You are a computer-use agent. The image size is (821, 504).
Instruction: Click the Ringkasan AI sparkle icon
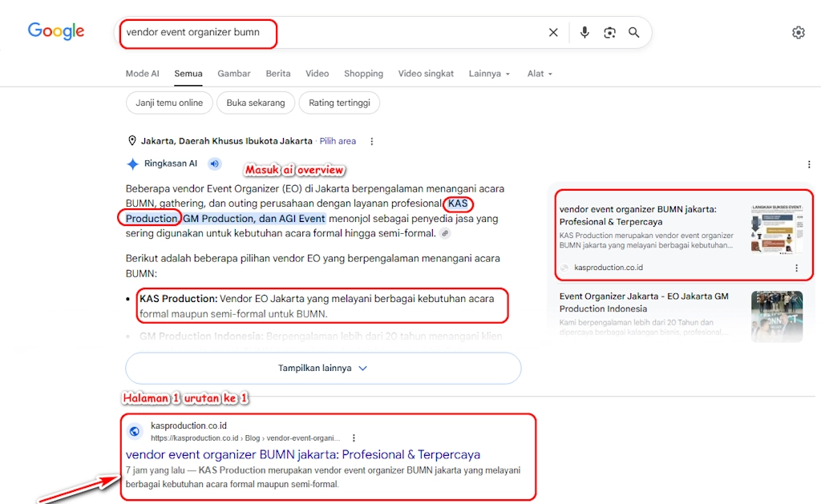pos(132,163)
